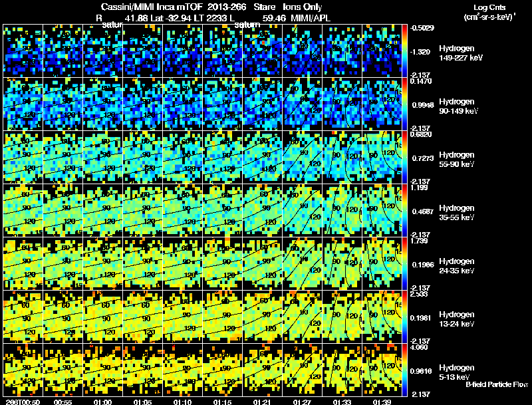
Task: Click the time axis label '01:10'
Action: pyautogui.click(x=182, y=402)
